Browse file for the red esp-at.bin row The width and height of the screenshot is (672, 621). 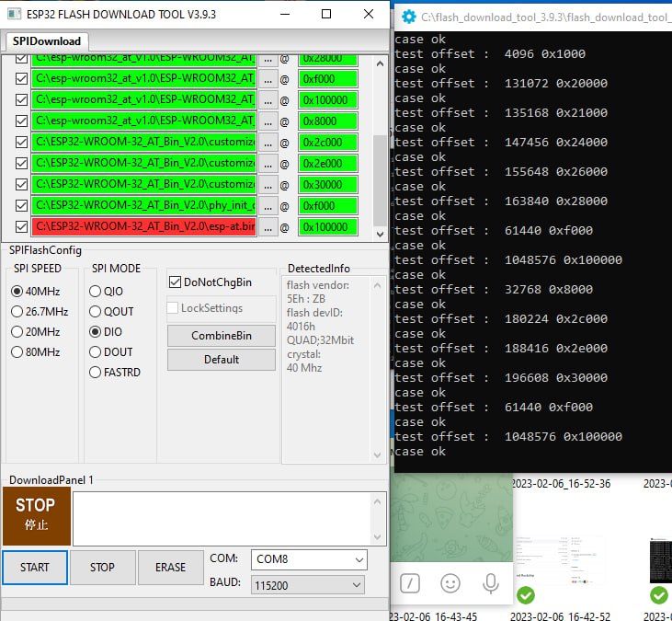tap(268, 227)
